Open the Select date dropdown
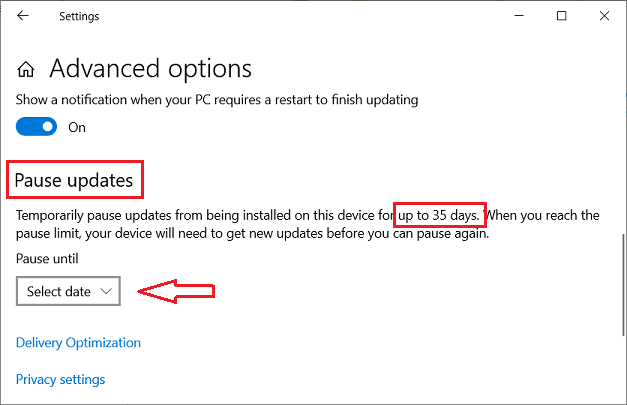This screenshot has height=405, width=627. 68,291
